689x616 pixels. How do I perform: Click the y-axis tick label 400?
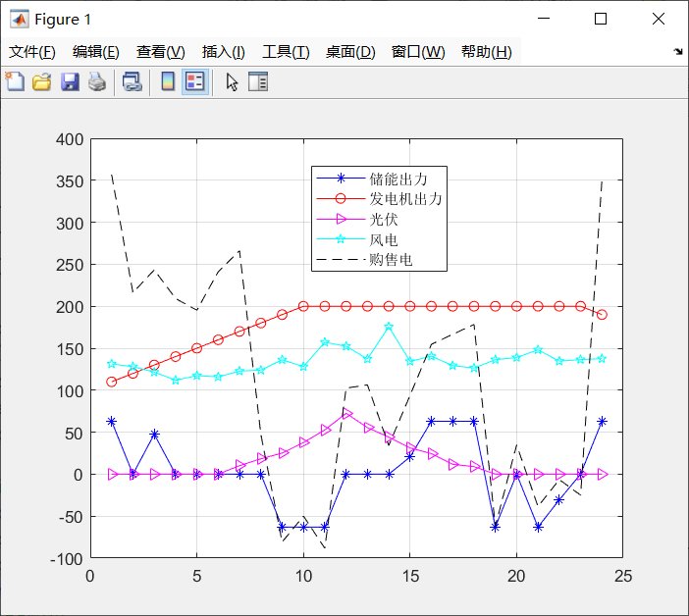pyautogui.click(x=70, y=139)
